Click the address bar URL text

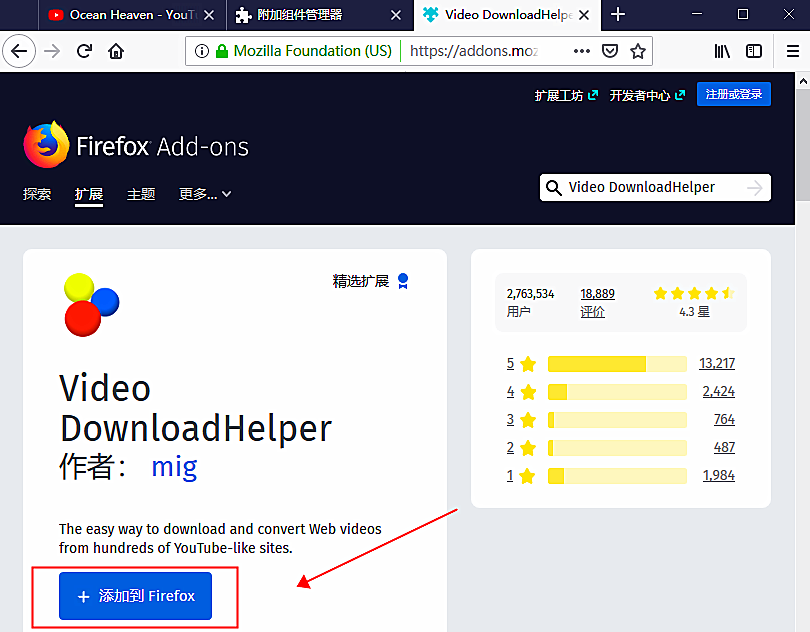pos(474,51)
